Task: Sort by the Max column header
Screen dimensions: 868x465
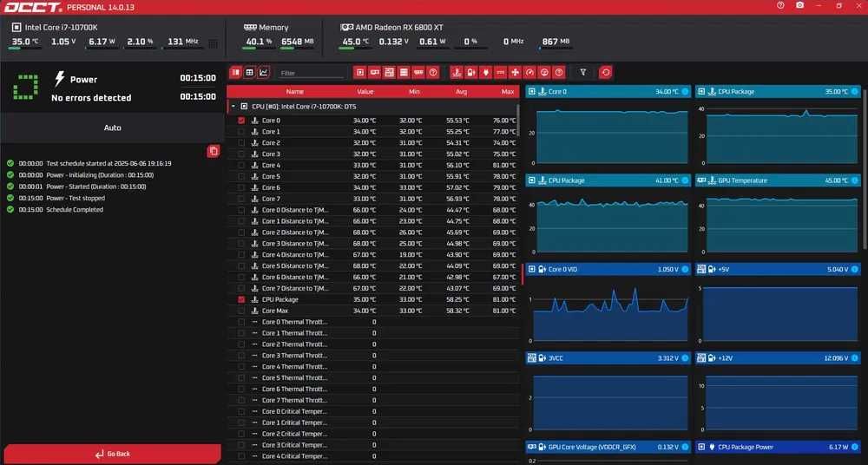Action: point(508,92)
